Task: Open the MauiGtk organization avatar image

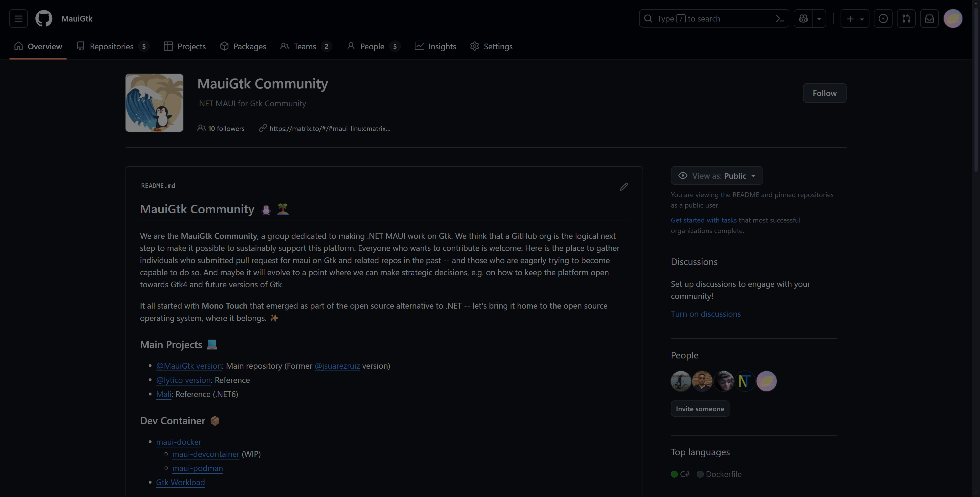Action: (154, 103)
